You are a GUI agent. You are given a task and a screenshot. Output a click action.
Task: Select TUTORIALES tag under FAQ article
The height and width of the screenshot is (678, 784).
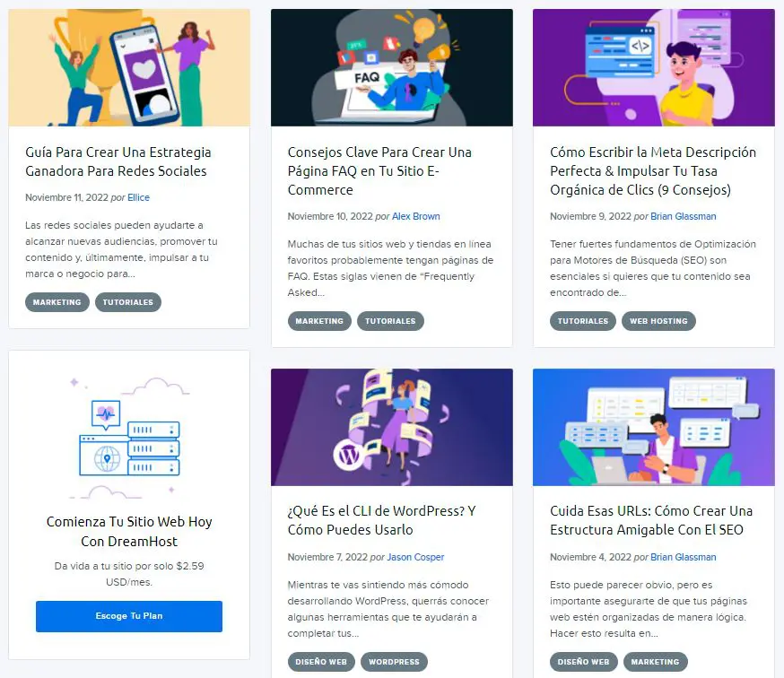390,321
